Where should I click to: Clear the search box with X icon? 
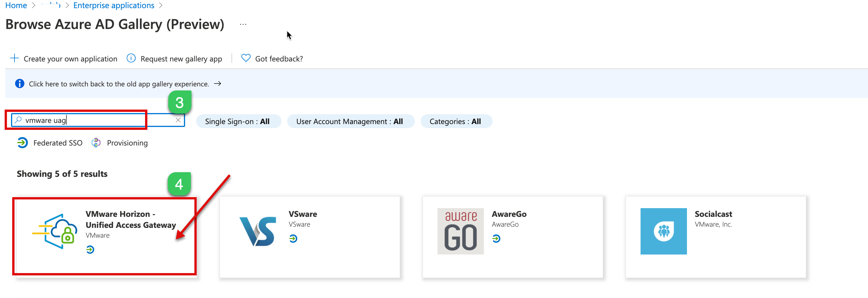[178, 120]
